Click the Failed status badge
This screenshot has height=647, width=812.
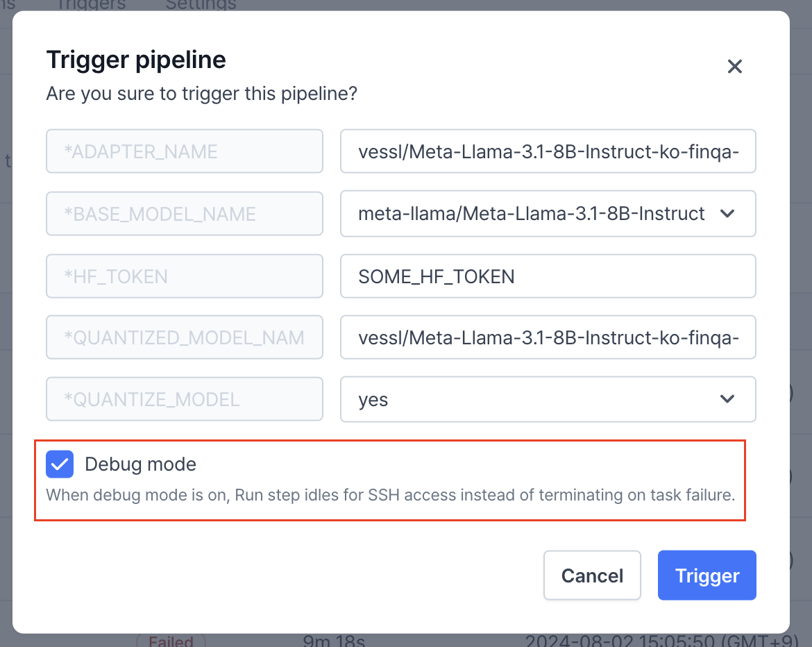[171, 641]
